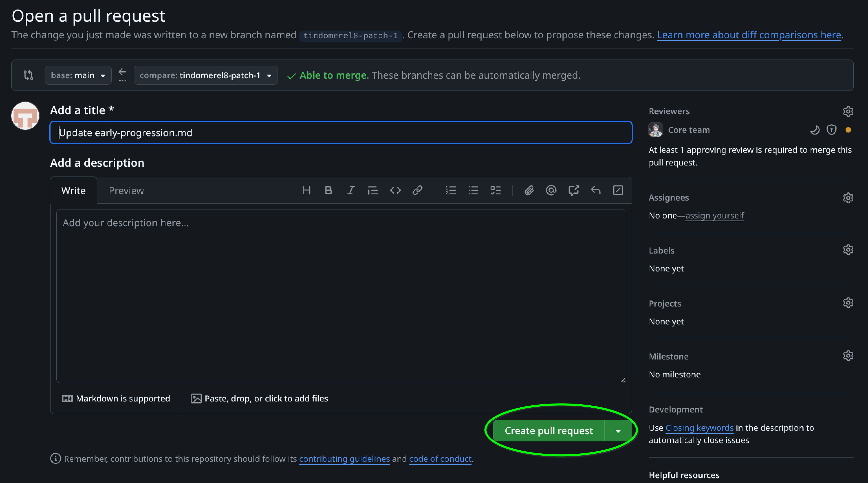Click the assign yourself link

coord(714,216)
